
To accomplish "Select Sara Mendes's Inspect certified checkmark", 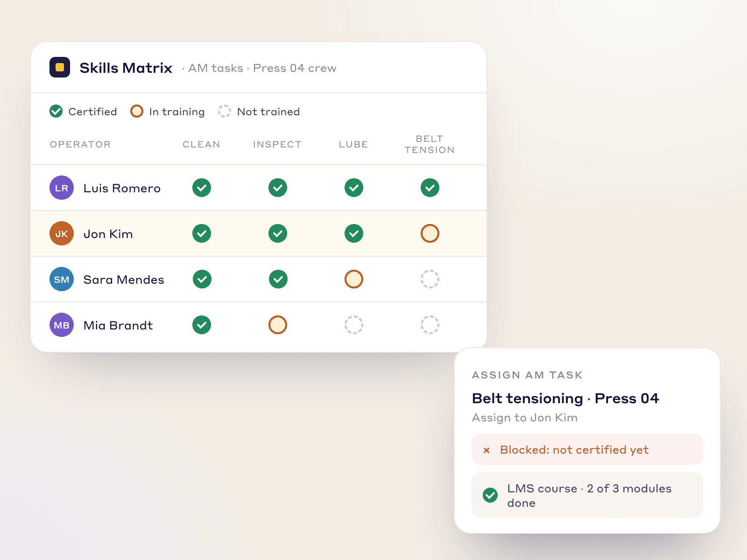I will 278,279.
